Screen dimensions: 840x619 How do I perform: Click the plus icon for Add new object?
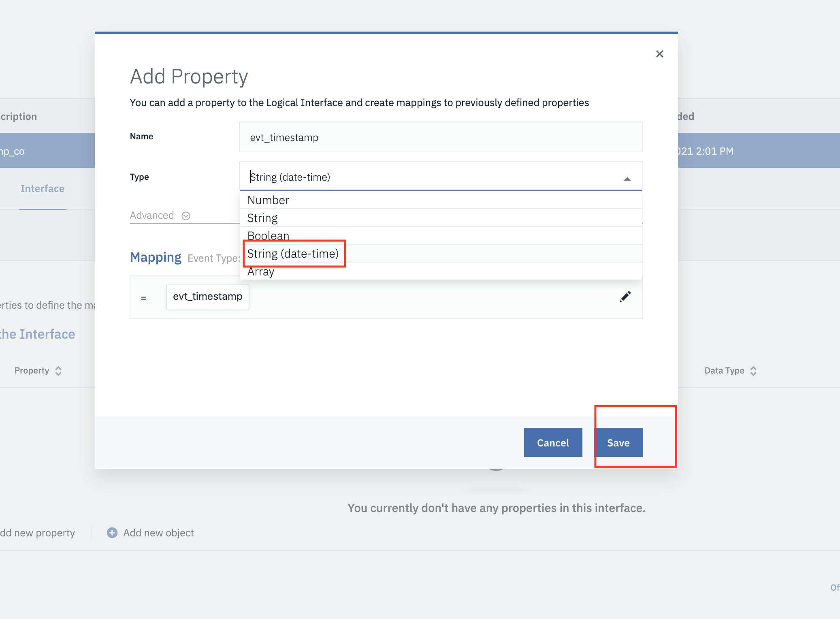112,533
